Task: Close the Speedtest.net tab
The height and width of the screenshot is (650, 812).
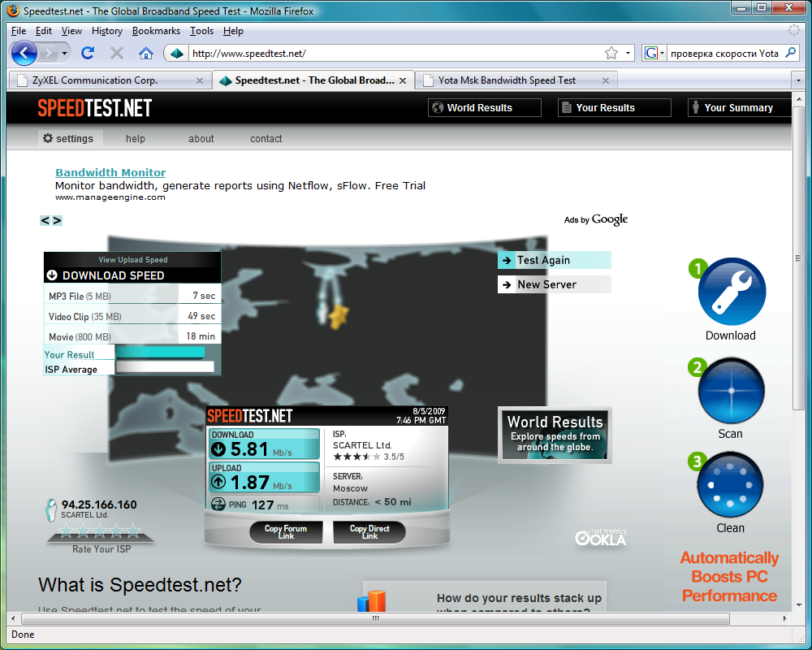Action: click(403, 80)
